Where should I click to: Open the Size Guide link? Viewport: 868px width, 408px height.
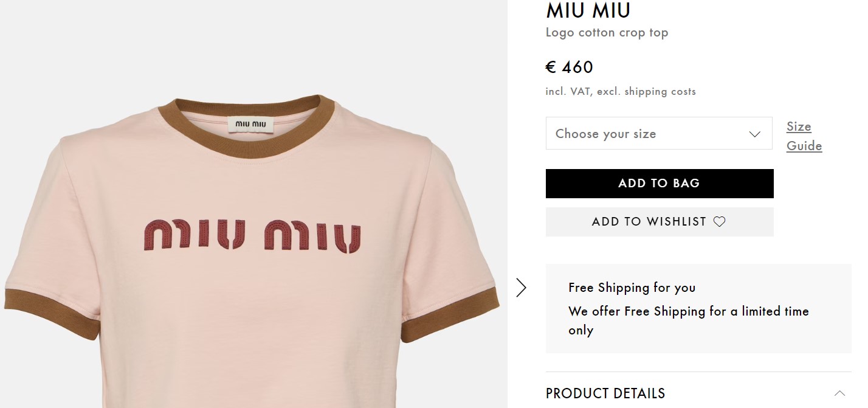click(804, 136)
